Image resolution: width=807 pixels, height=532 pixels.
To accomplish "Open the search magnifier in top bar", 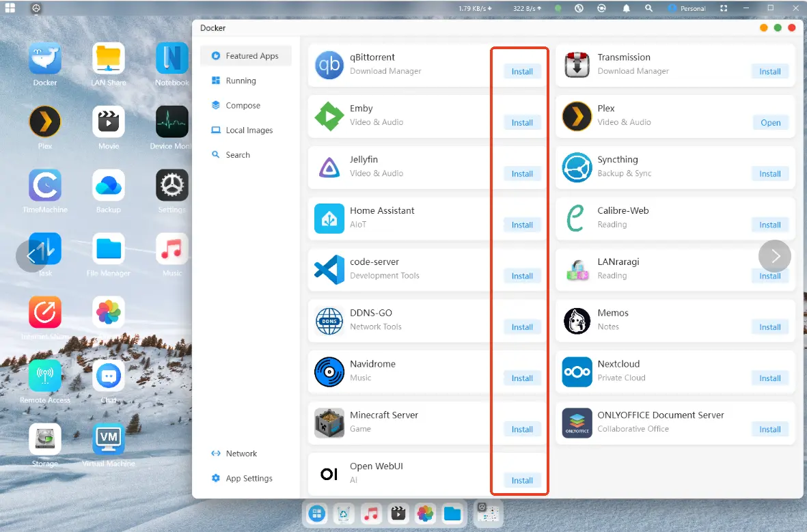I will tap(648, 8).
